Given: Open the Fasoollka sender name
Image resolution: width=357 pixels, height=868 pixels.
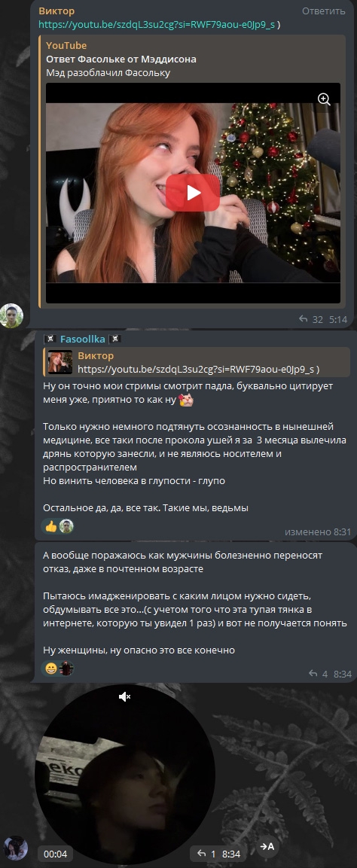Looking at the screenshot, I should pos(82,339).
